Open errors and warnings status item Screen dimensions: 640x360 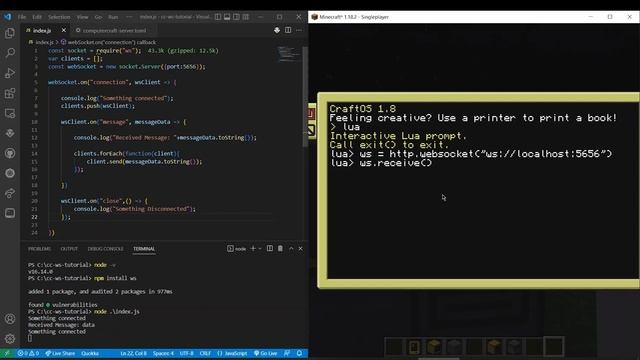(28, 353)
